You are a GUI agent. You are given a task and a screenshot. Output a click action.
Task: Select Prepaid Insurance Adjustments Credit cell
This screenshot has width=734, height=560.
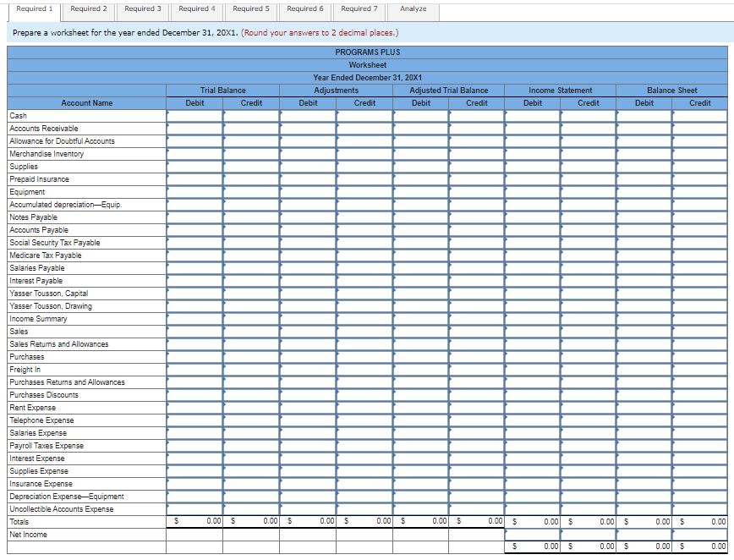(x=364, y=178)
